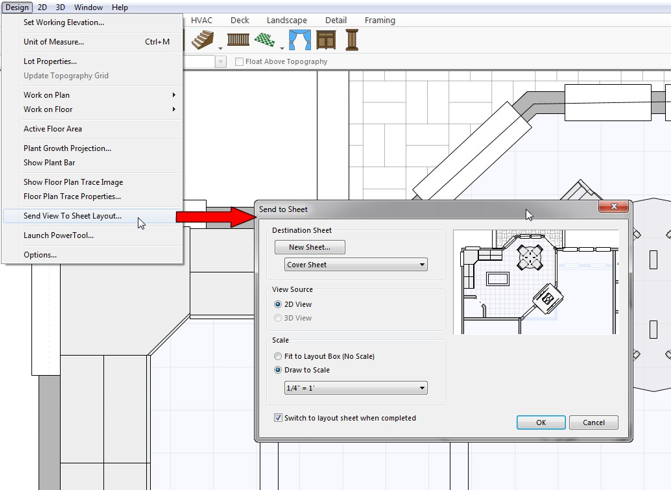Choose Show Plant Bar entry
This screenshot has height=490, width=672.
[93, 162]
